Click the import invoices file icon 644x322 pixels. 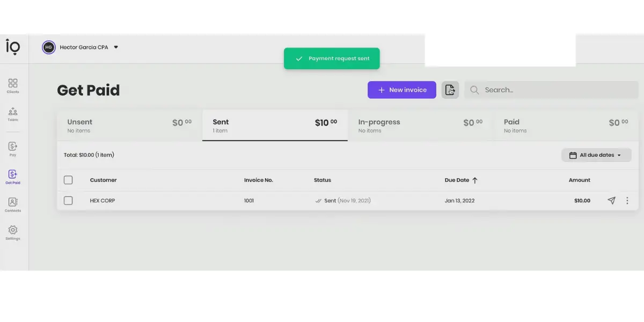pos(450,90)
